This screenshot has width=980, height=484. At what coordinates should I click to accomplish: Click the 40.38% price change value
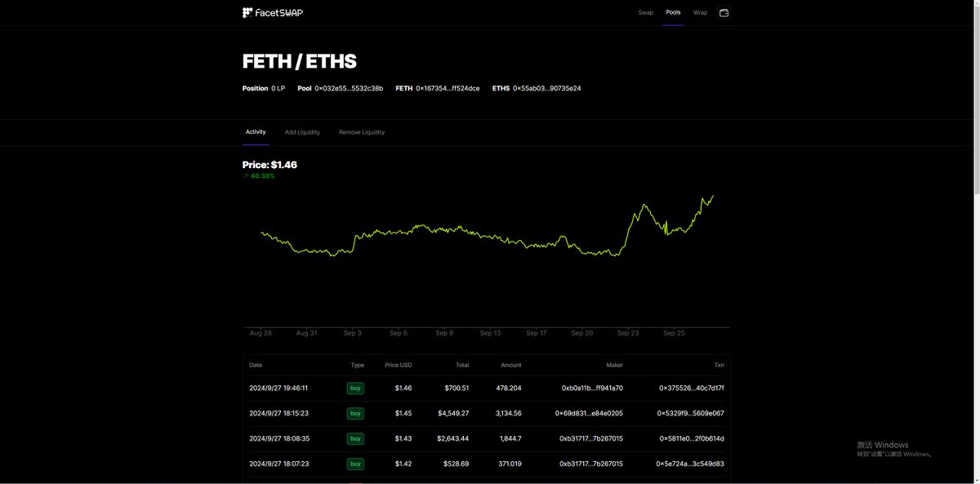tap(262, 175)
